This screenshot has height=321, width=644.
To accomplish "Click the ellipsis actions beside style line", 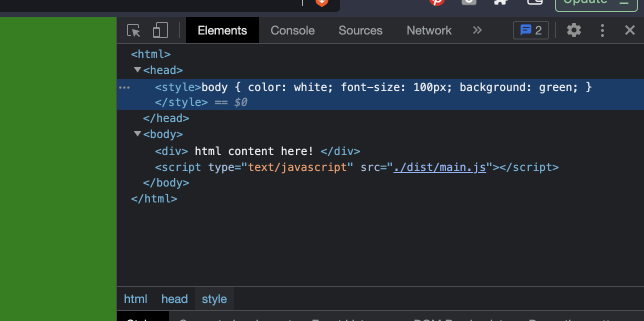I will (x=124, y=87).
